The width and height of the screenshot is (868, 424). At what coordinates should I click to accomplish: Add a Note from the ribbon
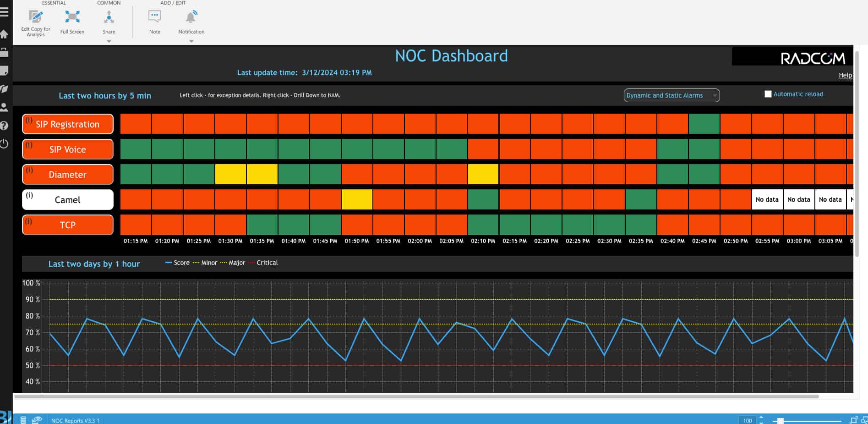(x=154, y=21)
